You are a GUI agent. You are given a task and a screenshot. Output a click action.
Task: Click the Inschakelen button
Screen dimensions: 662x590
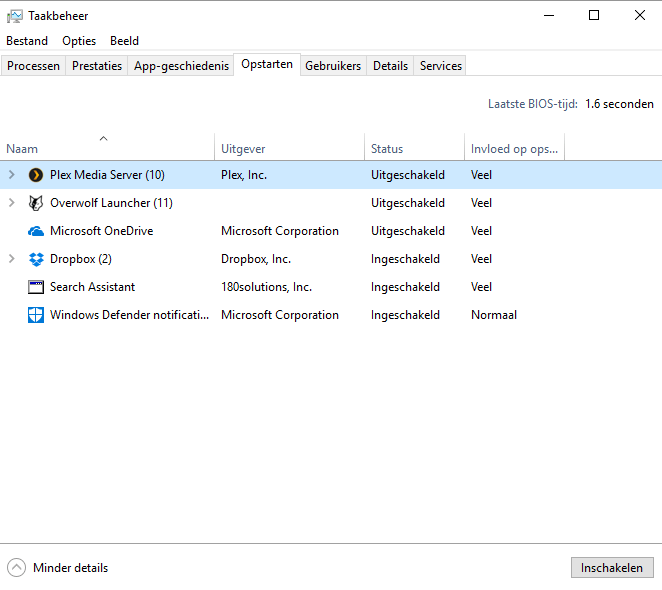(x=612, y=568)
